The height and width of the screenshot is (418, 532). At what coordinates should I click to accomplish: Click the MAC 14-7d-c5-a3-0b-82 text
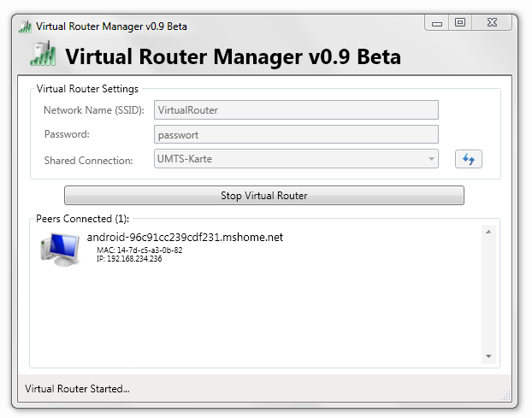pyautogui.click(x=139, y=250)
